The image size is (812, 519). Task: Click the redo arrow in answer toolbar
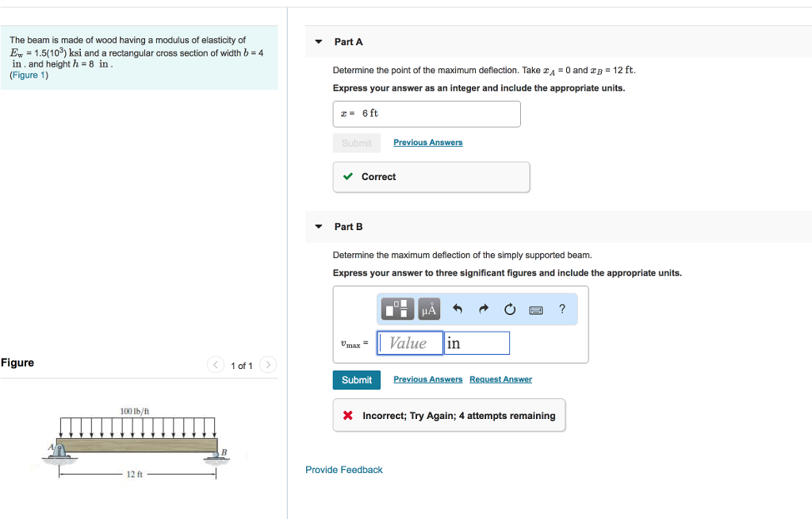pyautogui.click(x=484, y=309)
